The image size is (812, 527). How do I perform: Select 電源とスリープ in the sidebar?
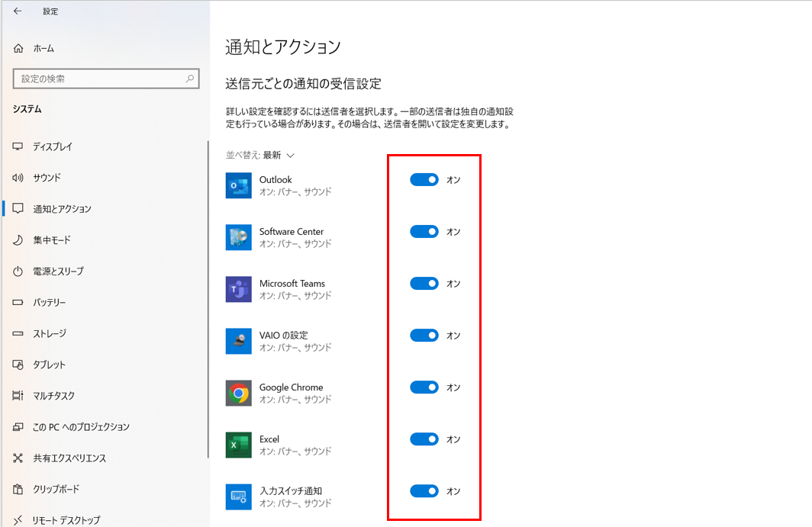tap(59, 271)
